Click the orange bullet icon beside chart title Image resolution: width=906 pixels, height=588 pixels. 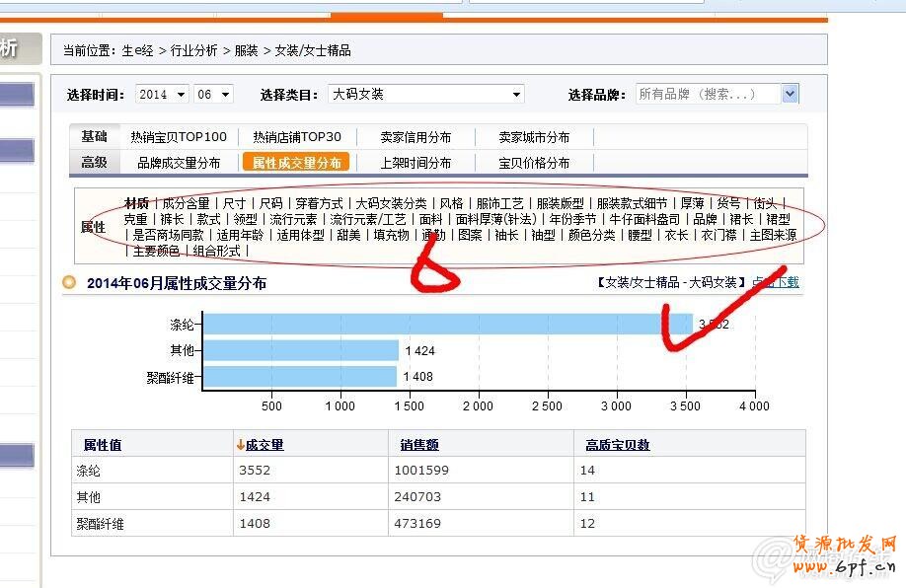click(x=69, y=283)
